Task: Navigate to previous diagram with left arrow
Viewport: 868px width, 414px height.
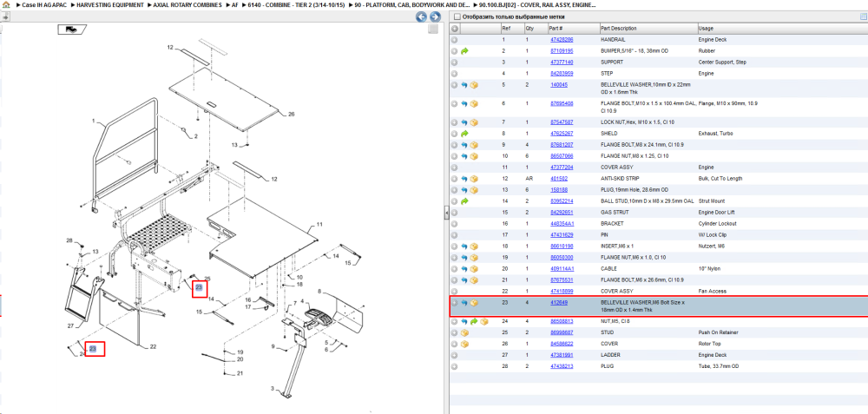Action: pyautogui.click(x=421, y=17)
